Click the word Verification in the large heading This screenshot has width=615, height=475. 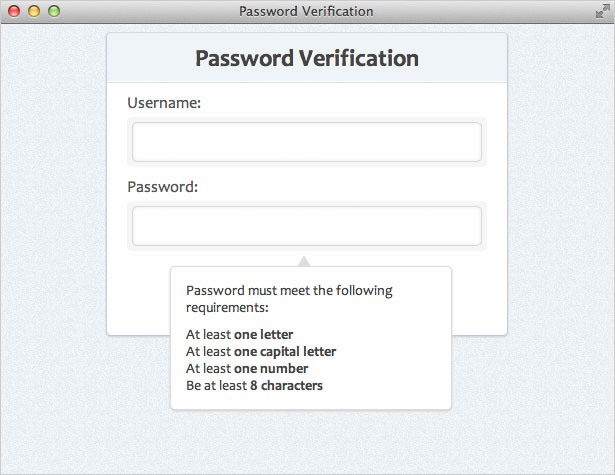click(359, 58)
